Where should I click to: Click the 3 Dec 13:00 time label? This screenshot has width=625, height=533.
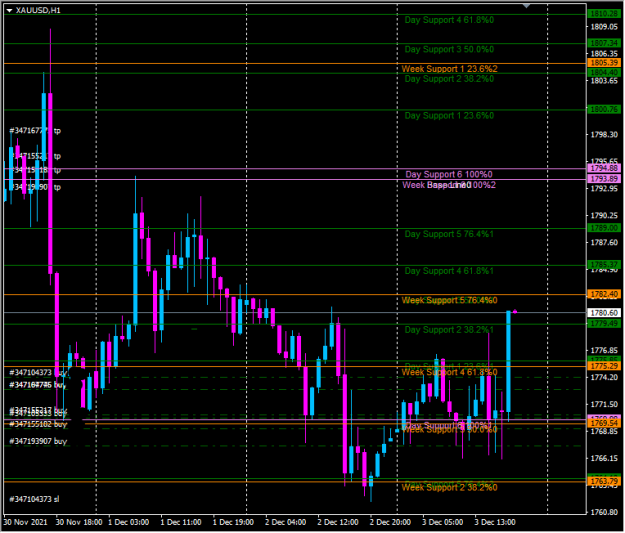point(495,522)
